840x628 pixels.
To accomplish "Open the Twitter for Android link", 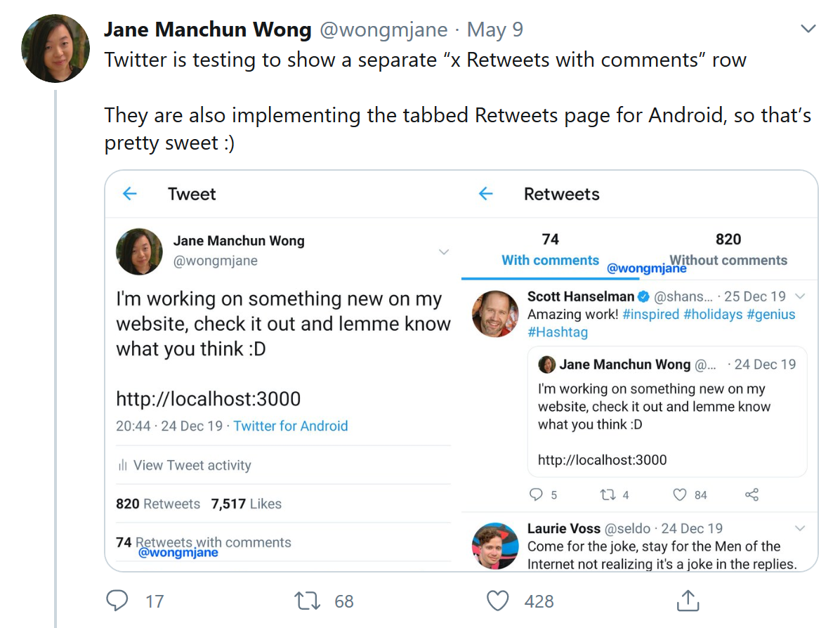I will tap(291, 426).
